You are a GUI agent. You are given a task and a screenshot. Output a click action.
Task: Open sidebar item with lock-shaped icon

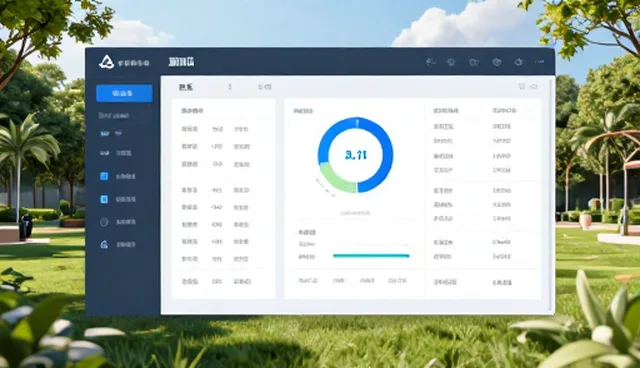pos(118,244)
